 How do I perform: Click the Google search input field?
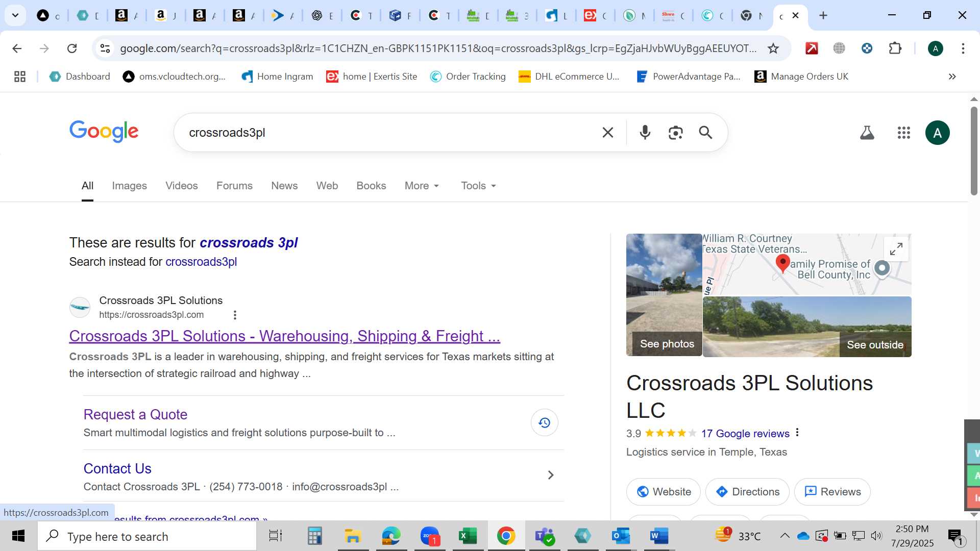[x=388, y=133]
